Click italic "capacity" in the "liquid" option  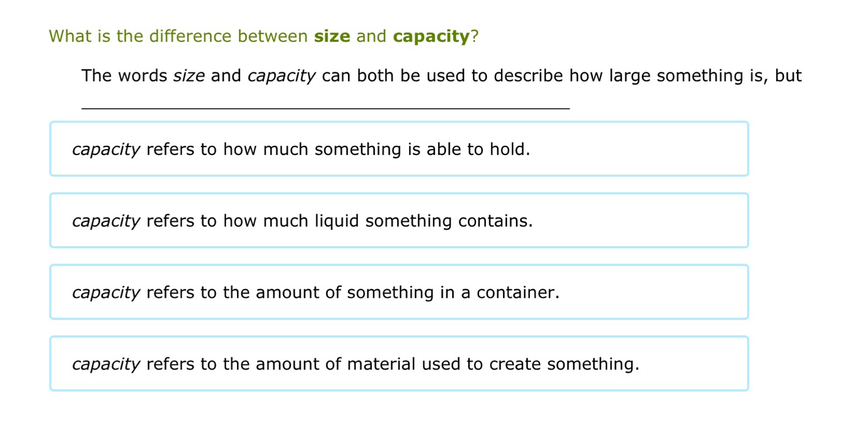click(x=106, y=222)
